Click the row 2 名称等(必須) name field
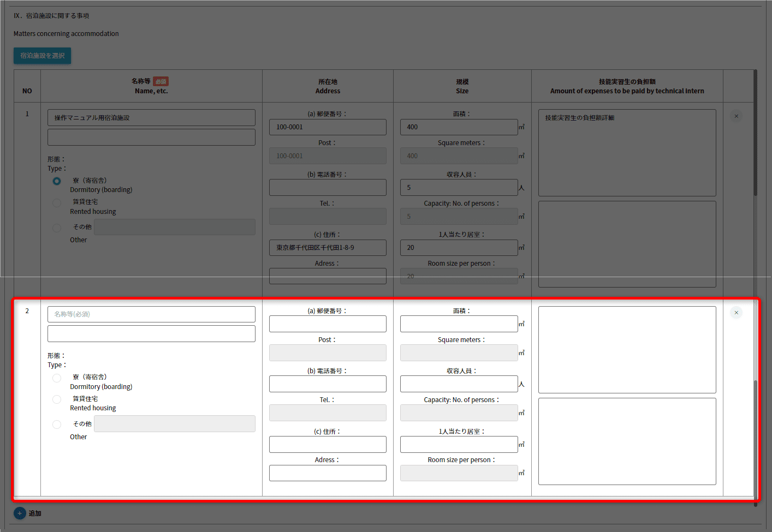 [x=151, y=314]
